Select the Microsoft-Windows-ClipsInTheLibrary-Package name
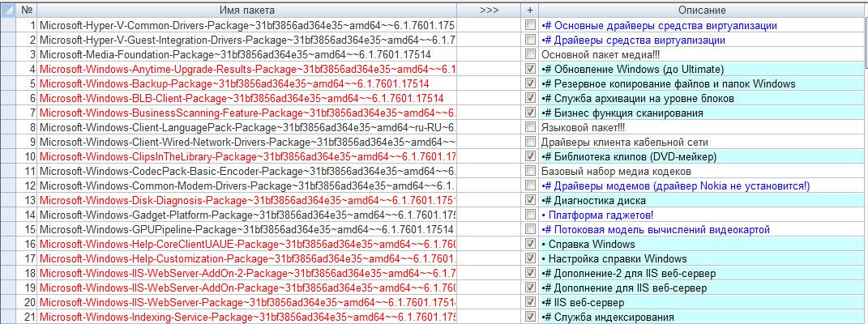The width and height of the screenshot is (868, 324). (x=247, y=156)
